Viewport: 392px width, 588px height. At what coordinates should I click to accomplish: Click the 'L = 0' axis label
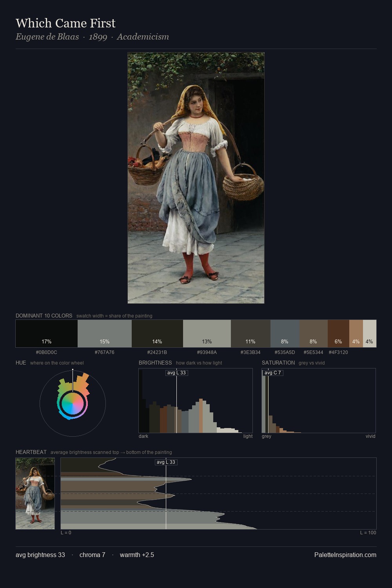66,533
